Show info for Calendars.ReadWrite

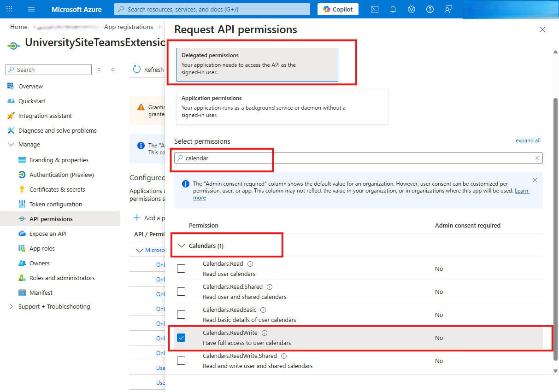coord(265,333)
